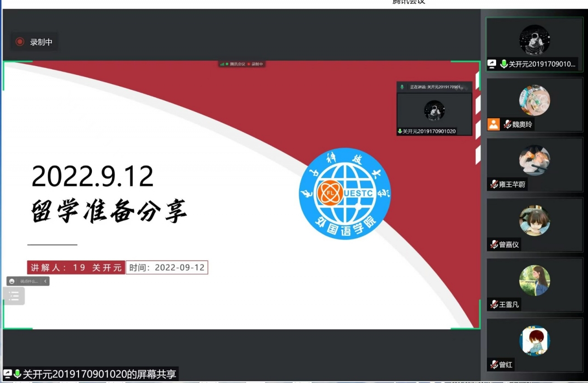Click the list menu icon on left
Screen dimensions: 588x383
coord(14,296)
